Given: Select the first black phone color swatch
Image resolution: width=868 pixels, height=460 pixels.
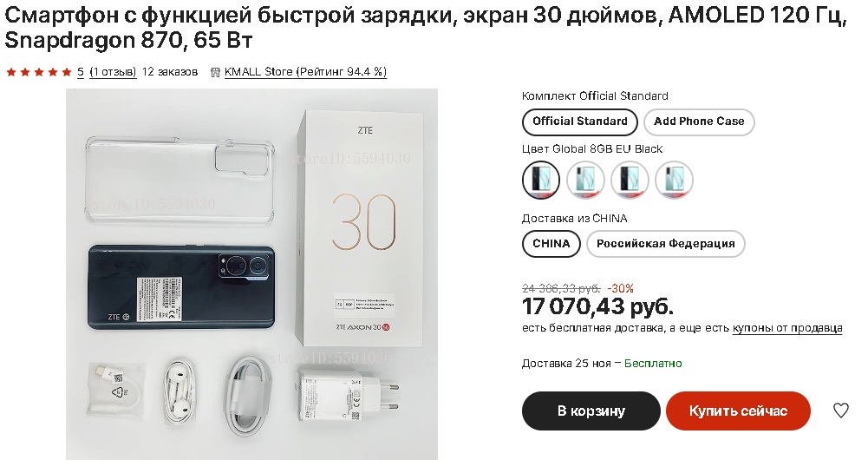Looking at the screenshot, I should [x=541, y=180].
